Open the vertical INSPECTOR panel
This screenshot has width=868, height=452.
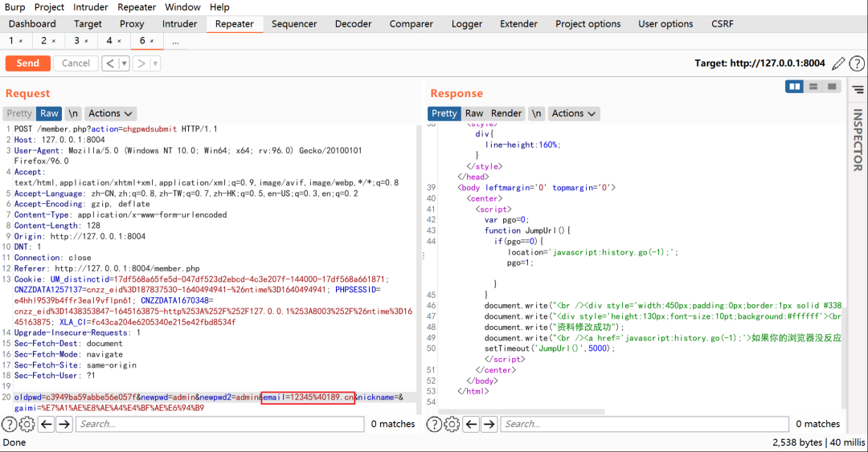858,140
